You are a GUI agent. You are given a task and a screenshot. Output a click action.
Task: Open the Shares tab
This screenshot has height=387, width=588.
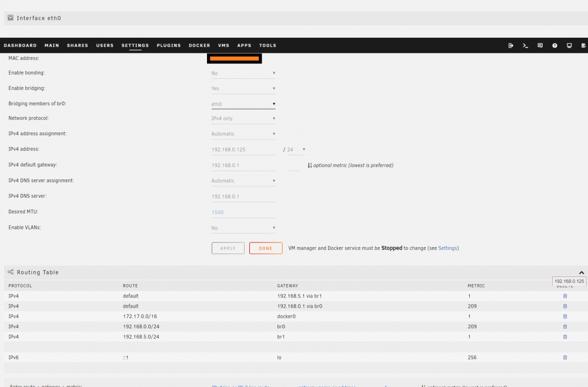(x=78, y=45)
